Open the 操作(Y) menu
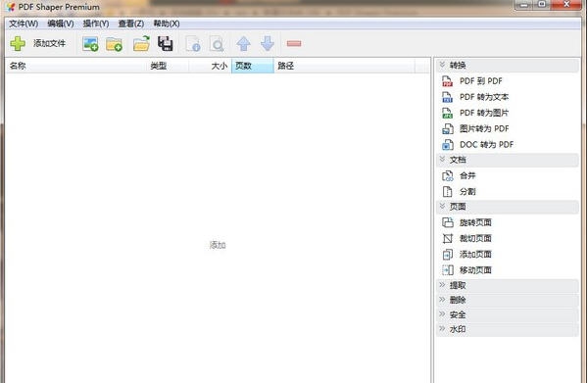Screen dimensions: 588x383 pos(96,24)
